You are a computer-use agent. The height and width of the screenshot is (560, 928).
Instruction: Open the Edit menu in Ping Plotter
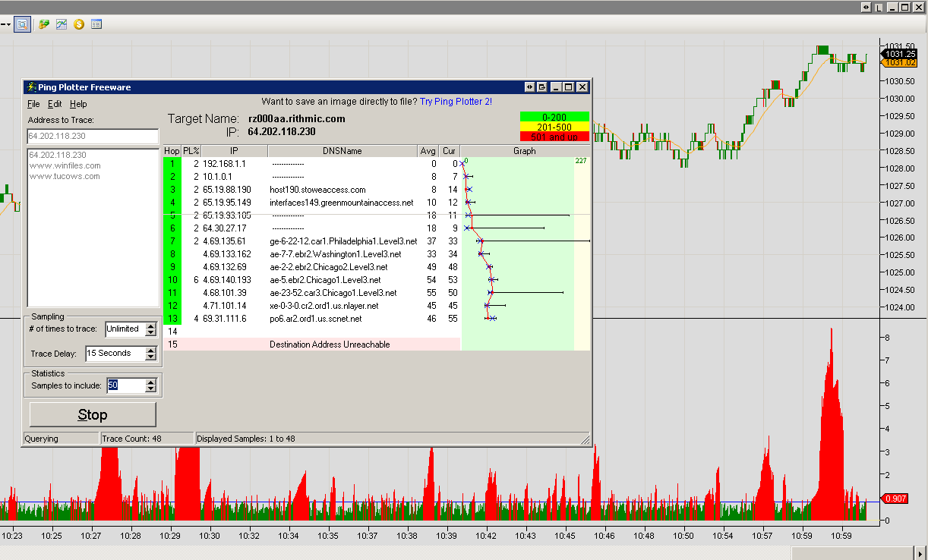point(55,104)
